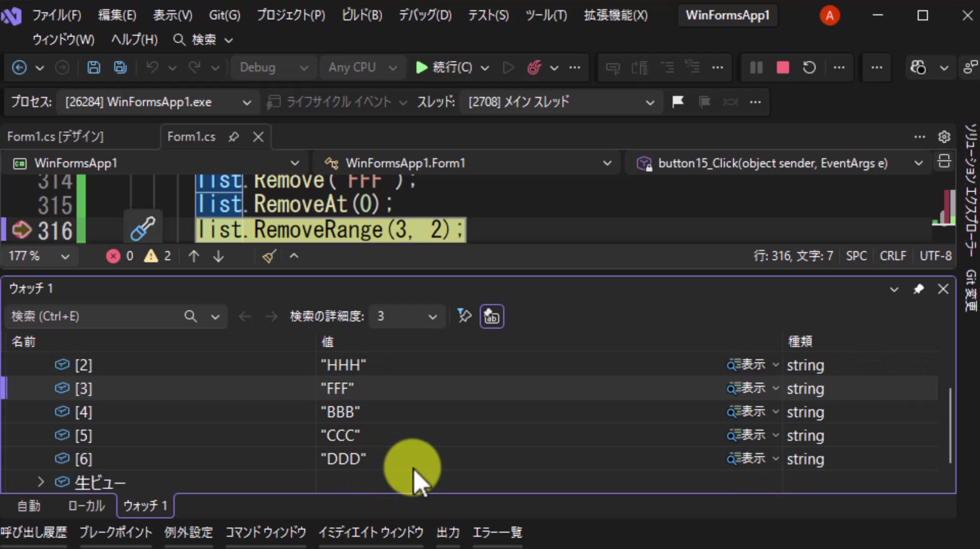Toggle pin on Form1.cs tab

234,137
